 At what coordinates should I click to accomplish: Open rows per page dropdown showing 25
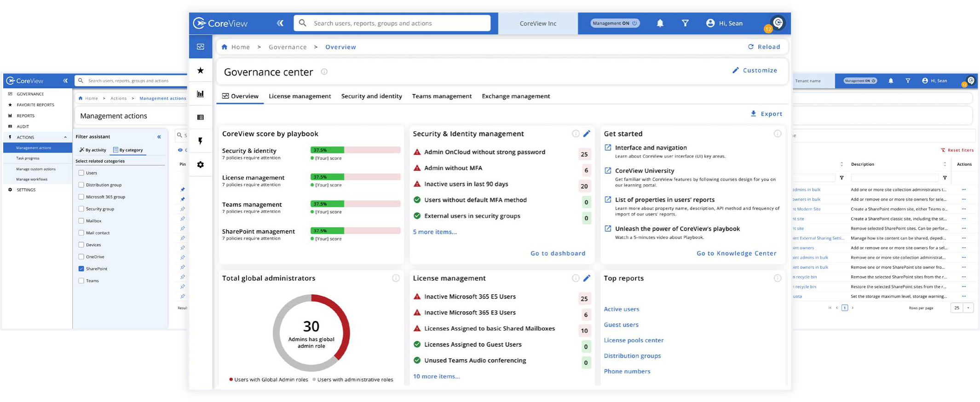click(962, 308)
